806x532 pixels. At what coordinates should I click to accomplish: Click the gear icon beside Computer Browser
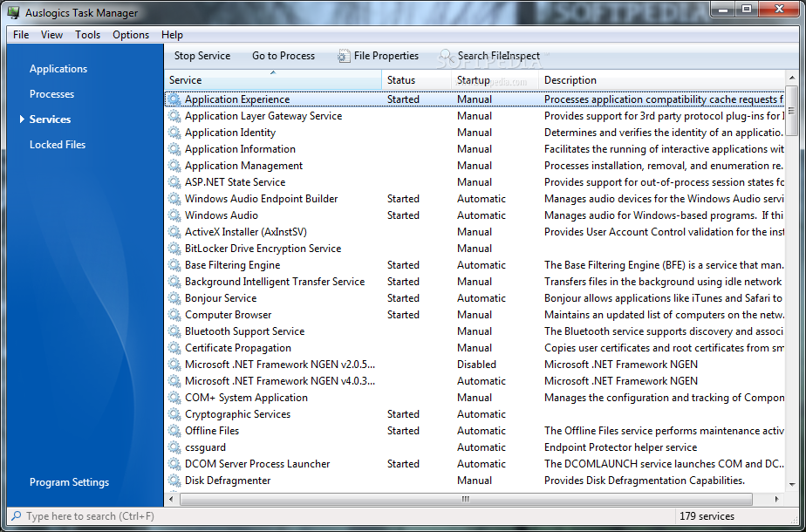click(x=174, y=315)
